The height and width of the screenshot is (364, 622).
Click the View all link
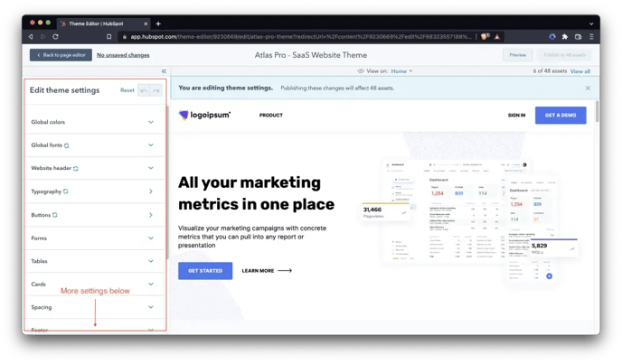(580, 71)
